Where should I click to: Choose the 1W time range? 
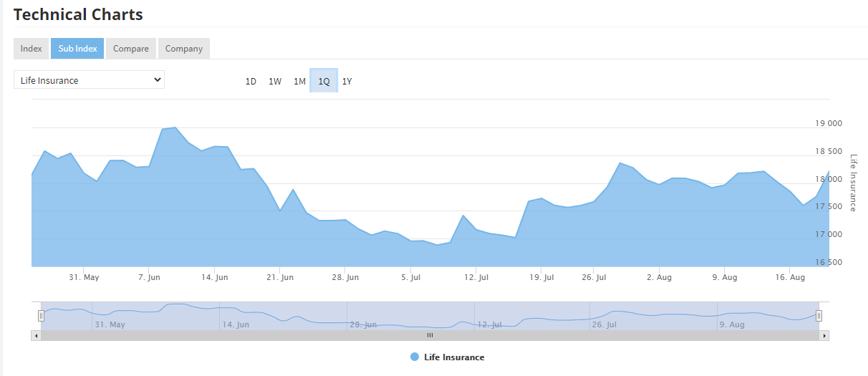(x=275, y=81)
